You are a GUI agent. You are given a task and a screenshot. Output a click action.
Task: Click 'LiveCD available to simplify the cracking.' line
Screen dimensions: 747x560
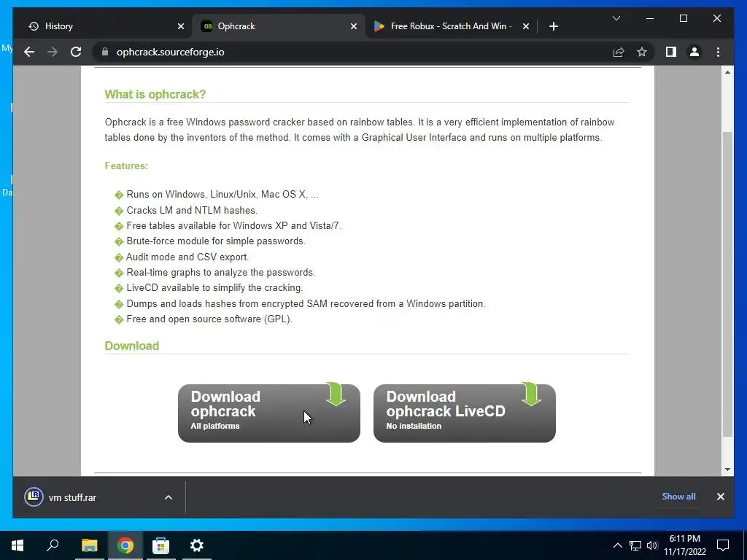(214, 287)
